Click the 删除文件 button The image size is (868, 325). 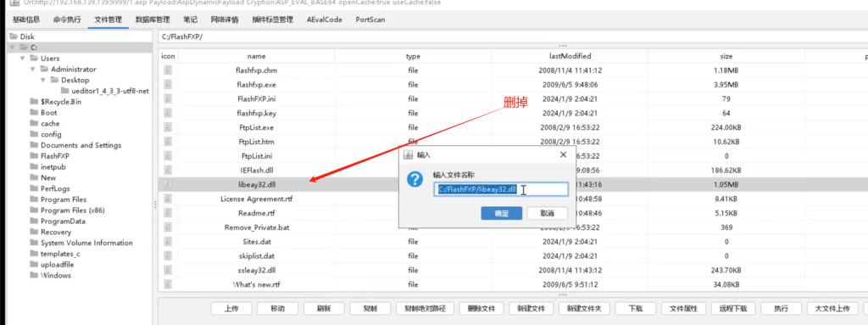click(x=481, y=308)
